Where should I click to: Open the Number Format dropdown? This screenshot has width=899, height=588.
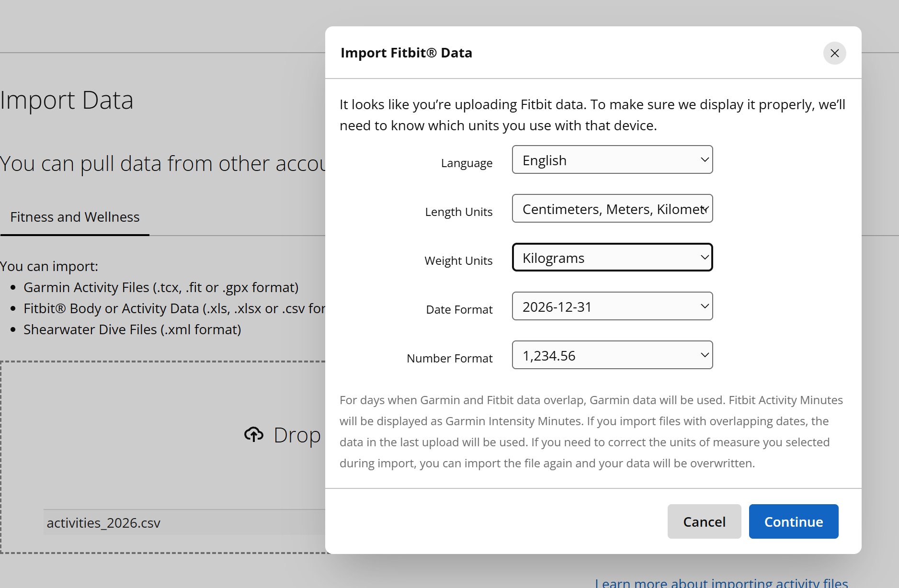[612, 355]
